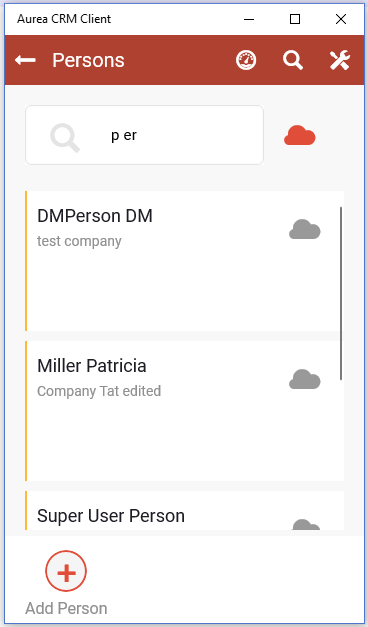The image size is (368, 627).
Task: Toggle the red cloud online search
Action: coord(300,135)
